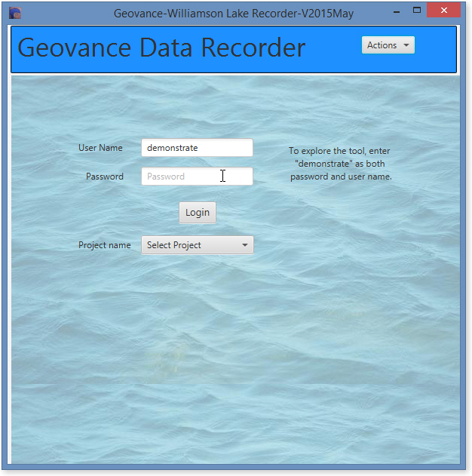Expand the Select Project dropdown
Viewport: 472px width, 476px height.
click(198, 245)
